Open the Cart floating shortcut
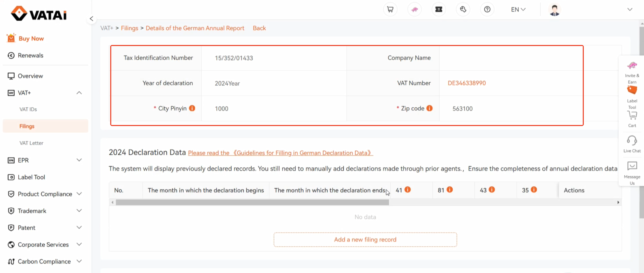 click(632, 119)
